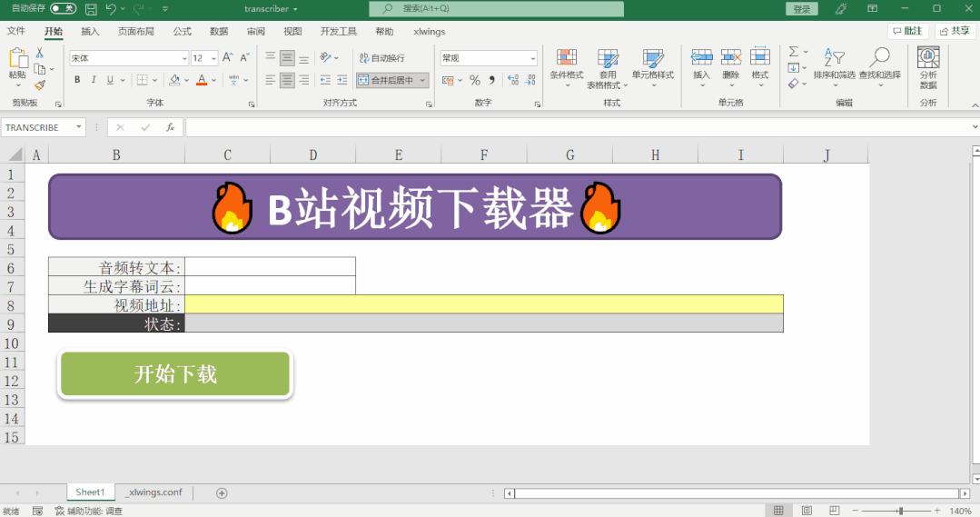This screenshot has width=980, height=517.
Task: Switch to the 插入 Insert tab
Action: point(90,31)
